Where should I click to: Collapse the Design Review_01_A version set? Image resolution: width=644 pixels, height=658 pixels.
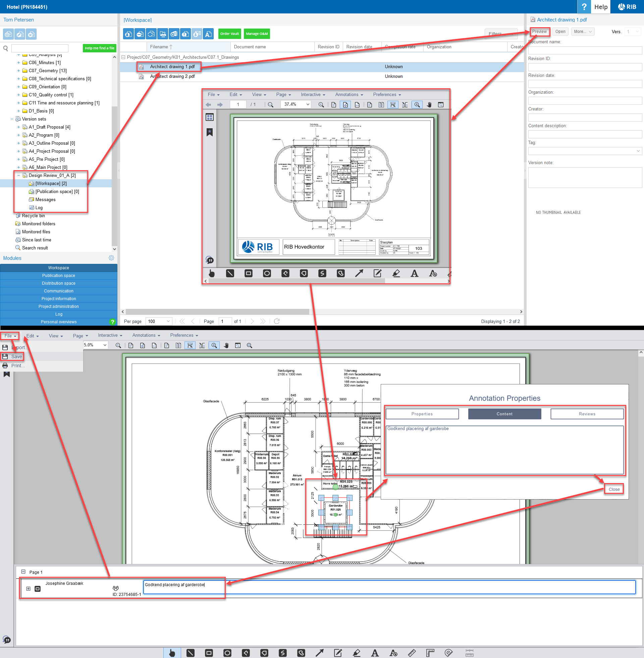(x=18, y=175)
